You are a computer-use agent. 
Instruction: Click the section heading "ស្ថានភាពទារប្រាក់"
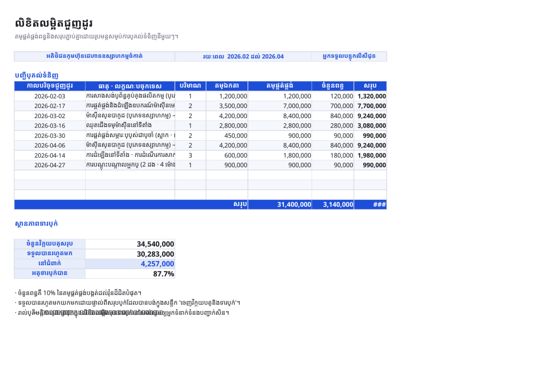pos(37,224)
